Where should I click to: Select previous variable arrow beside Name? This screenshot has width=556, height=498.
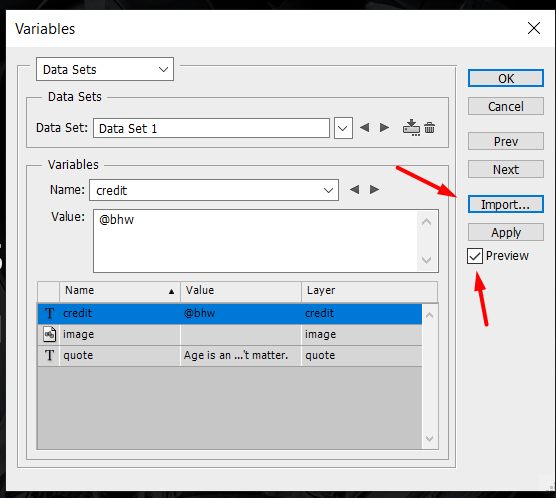click(x=354, y=189)
